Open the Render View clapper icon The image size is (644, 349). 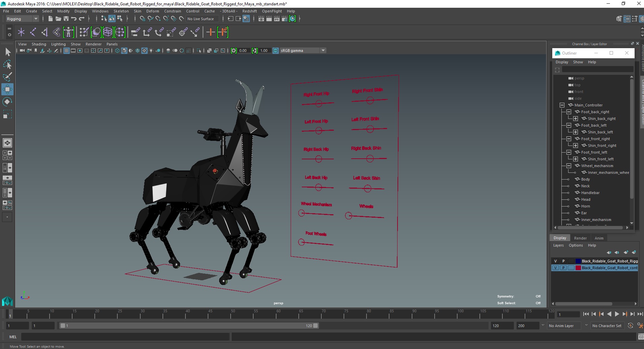[261, 19]
